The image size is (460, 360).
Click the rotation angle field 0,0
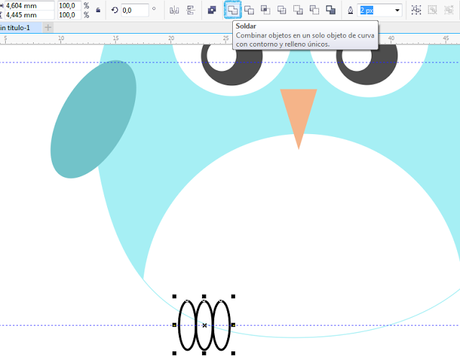(x=134, y=10)
